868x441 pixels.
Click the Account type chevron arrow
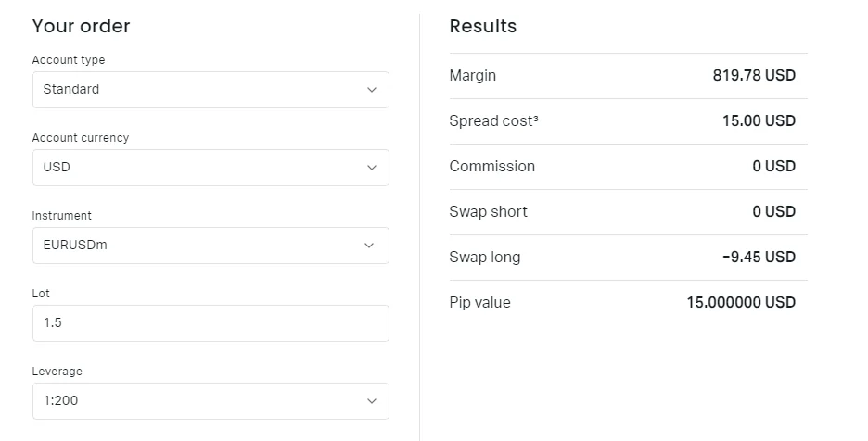tap(372, 90)
